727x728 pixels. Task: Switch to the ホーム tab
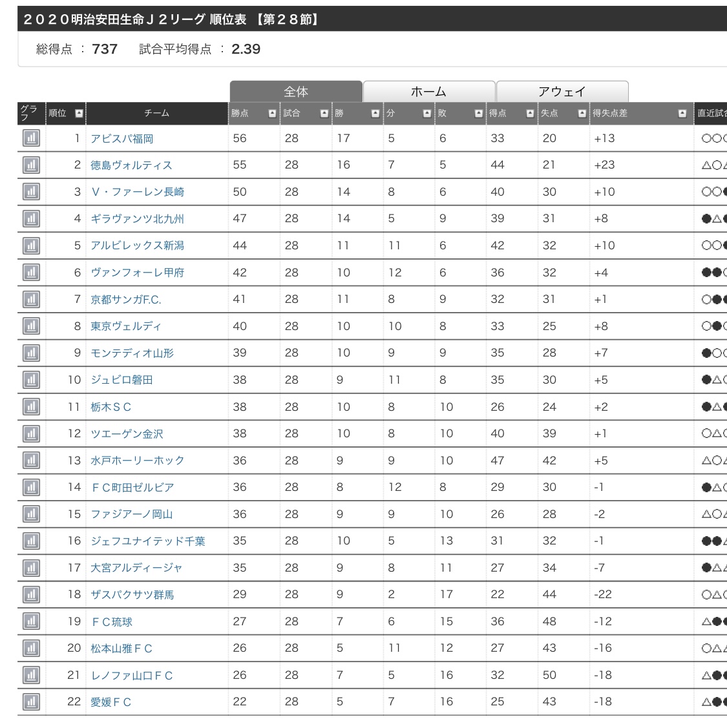429,92
